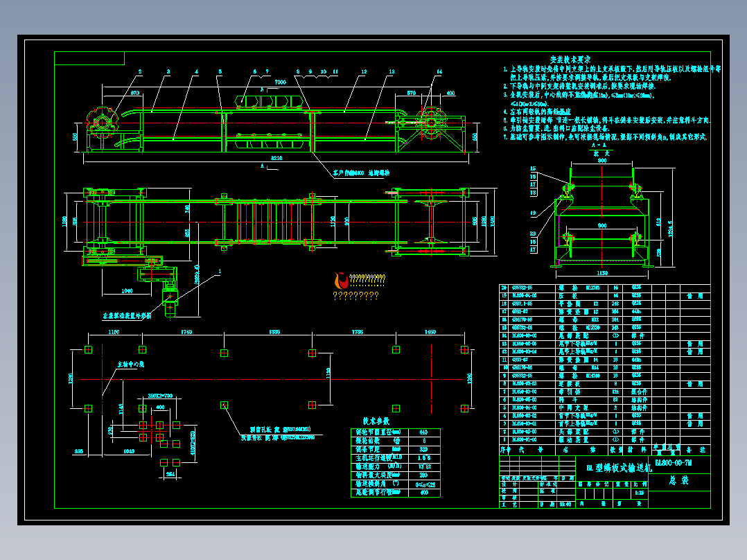The height and width of the screenshot is (560, 747).
Task: Select the 主轴中心线 annotation label
Action: tap(130, 365)
